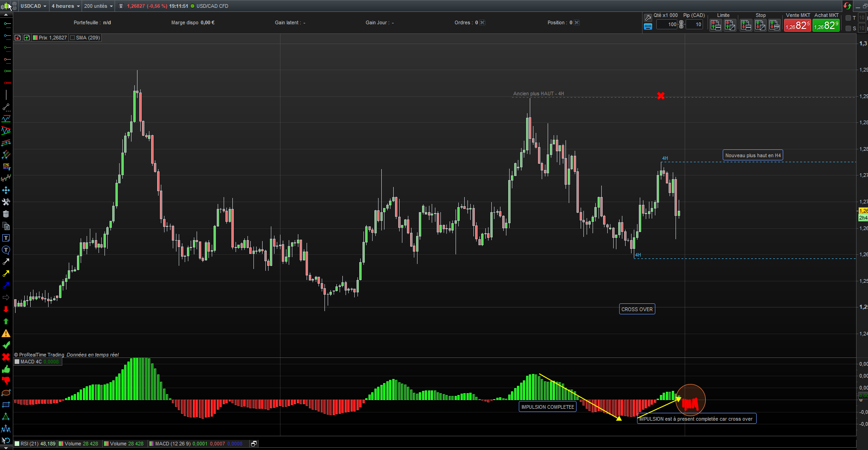Open the 200 unités dropdown
This screenshot has height=450, width=868.
(98, 6)
